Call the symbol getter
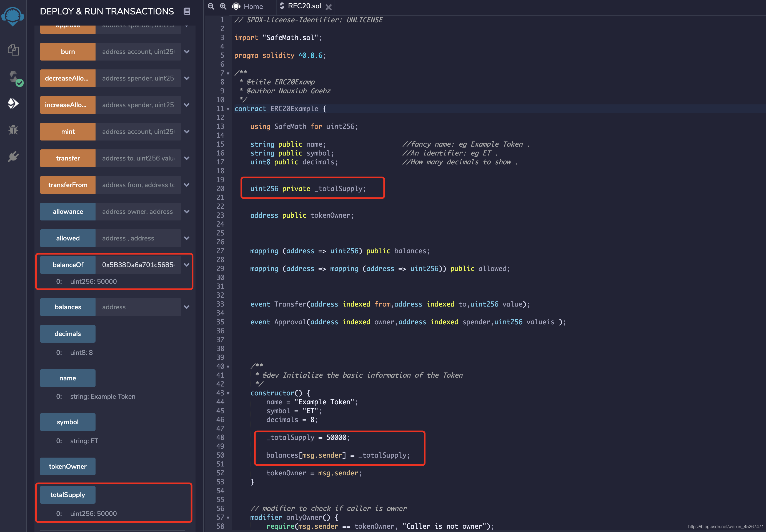766x532 pixels. [68, 422]
